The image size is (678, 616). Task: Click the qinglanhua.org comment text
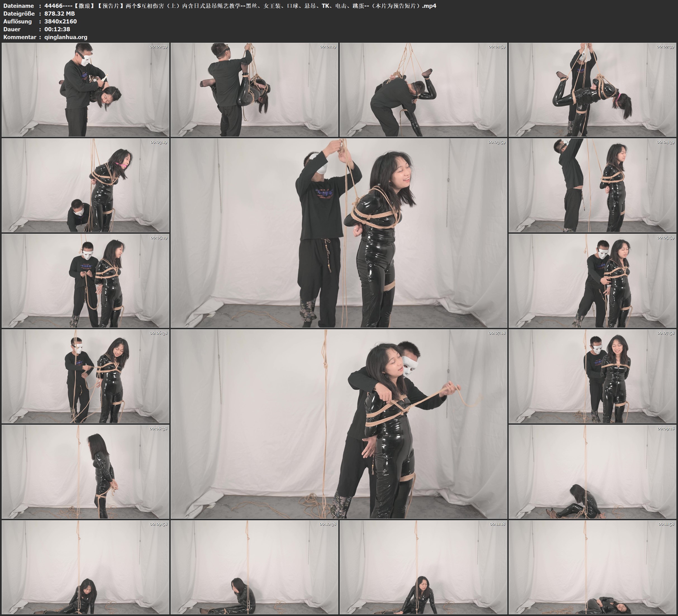point(66,37)
